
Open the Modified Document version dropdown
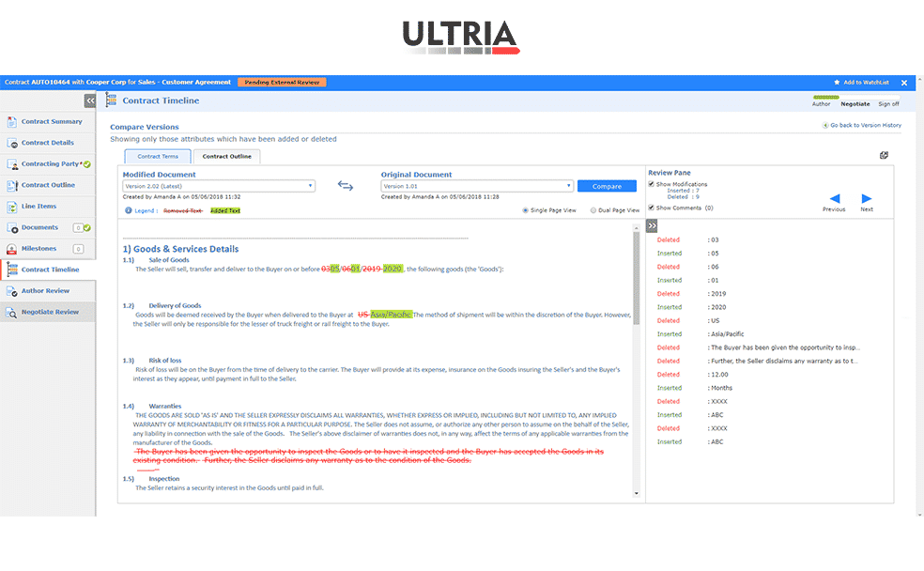(218, 186)
